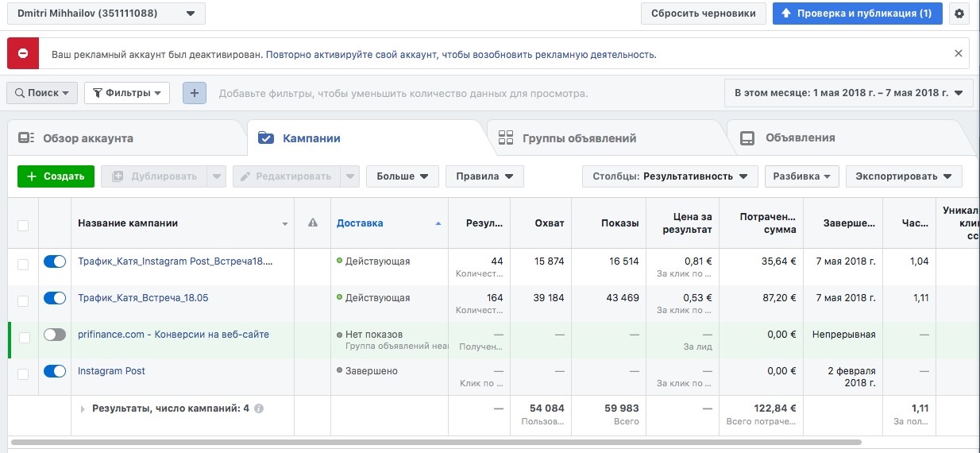Click the warning triangle column icon
980x453 pixels.
[x=313, y=223]
